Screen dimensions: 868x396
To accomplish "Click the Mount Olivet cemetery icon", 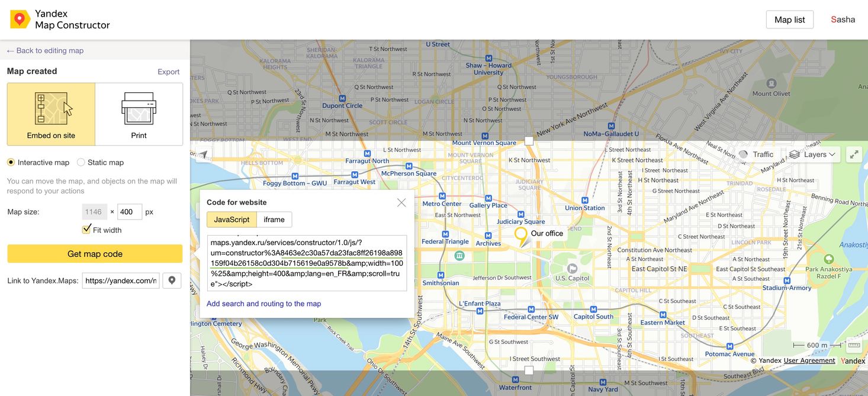I will 771,83.
